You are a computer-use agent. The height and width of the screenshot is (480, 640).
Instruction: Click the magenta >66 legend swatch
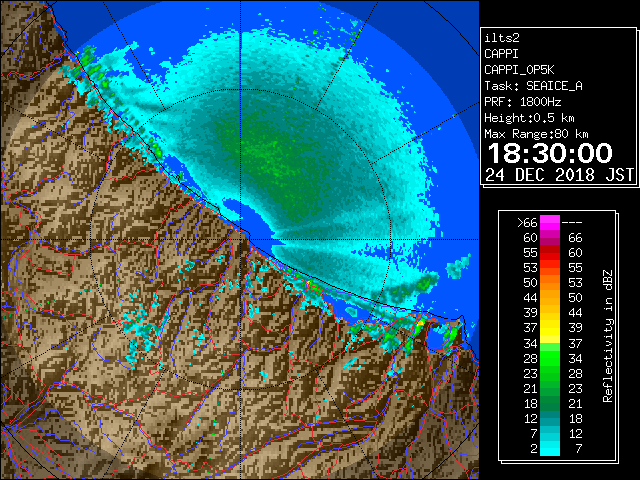coord(550,223)
